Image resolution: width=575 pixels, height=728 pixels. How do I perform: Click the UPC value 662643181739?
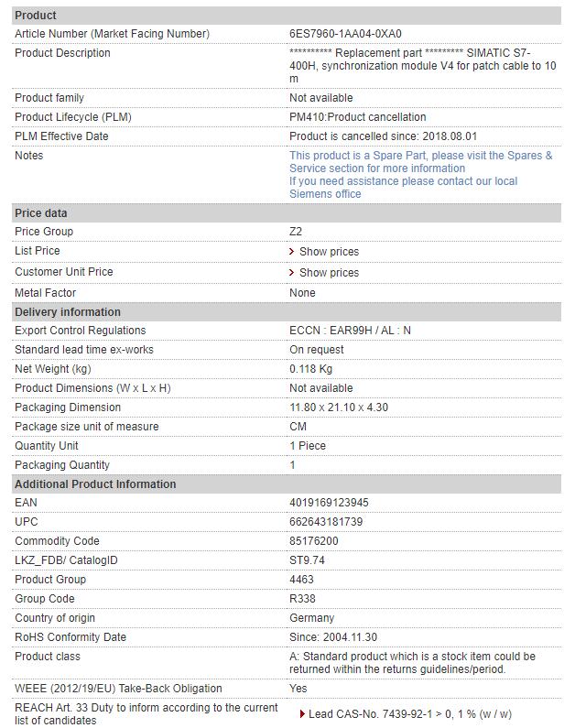[x=326, y=522]
